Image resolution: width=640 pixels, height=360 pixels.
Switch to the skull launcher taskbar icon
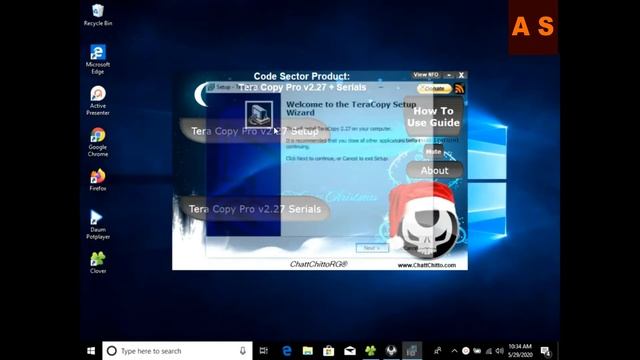[391, 351]
